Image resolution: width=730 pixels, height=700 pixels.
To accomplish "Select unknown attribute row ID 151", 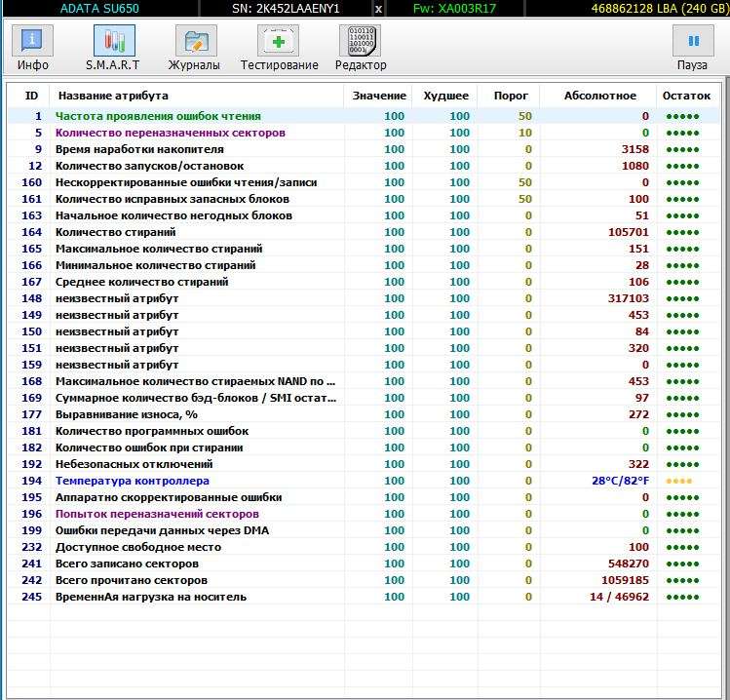I will tap(364, 348).
